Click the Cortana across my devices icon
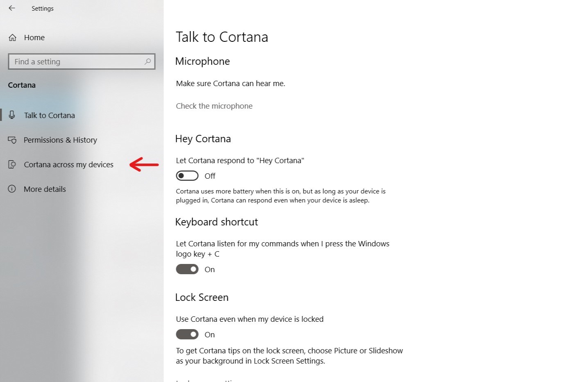Image resolution: width=588 pixels, height=382 pixels. [x=12, y=165]
